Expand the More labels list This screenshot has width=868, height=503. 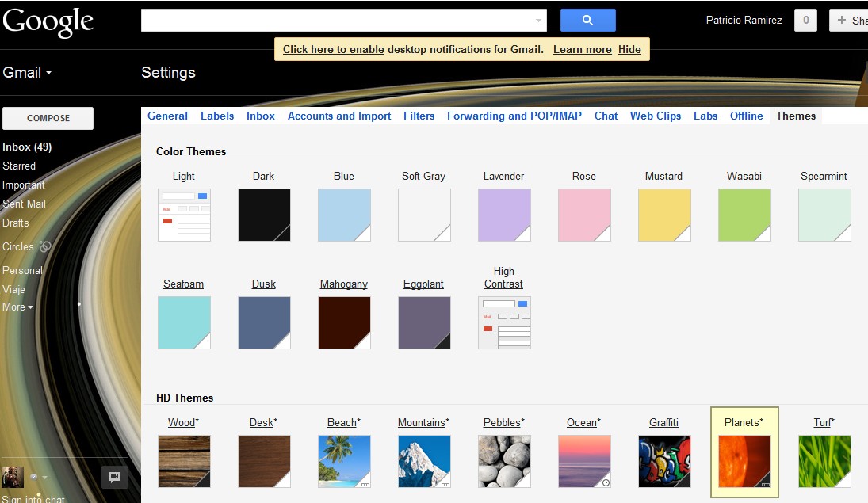pos(17,307)
